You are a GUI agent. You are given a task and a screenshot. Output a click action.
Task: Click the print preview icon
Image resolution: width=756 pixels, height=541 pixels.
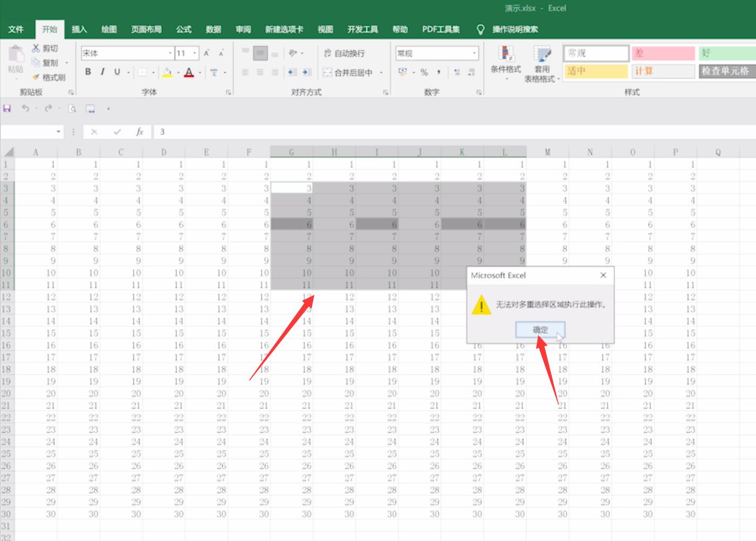point(72,108)
